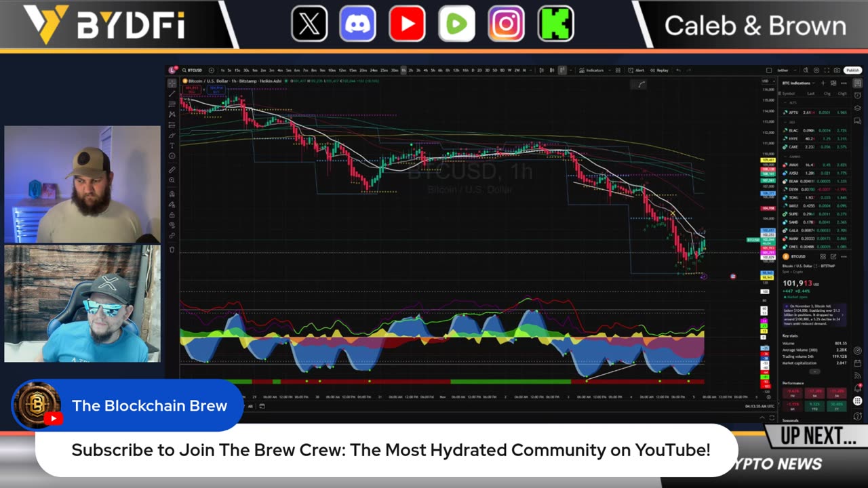Toggle fullscreen mode icon
This screenshot has width=868, height=488.
pyautogui.click(x=827, y=70)
